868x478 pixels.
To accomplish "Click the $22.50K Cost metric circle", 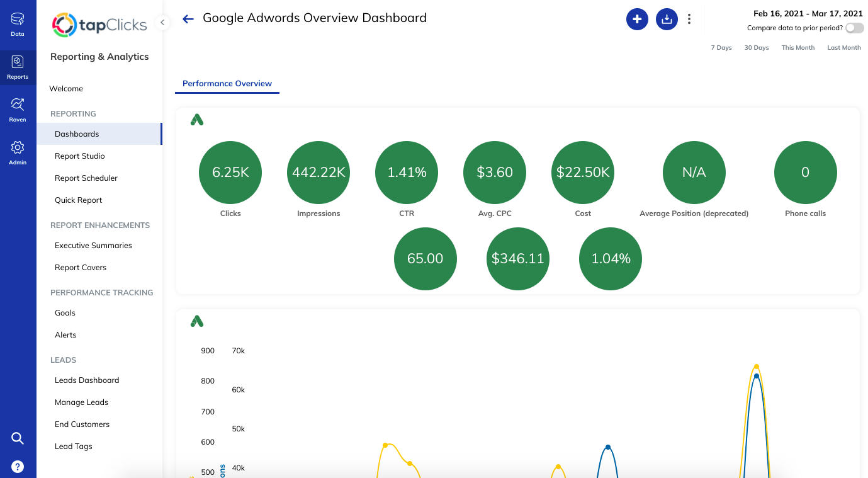I will (583, 173).
